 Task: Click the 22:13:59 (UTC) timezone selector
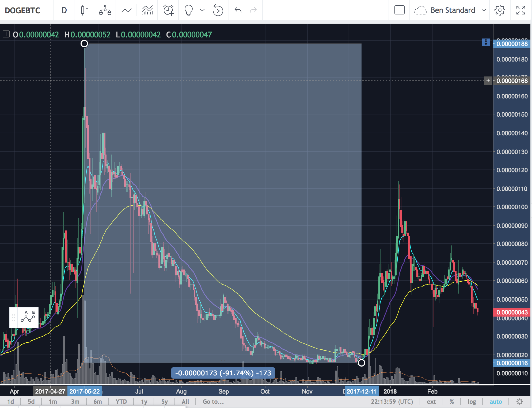[x=392, y=402]
